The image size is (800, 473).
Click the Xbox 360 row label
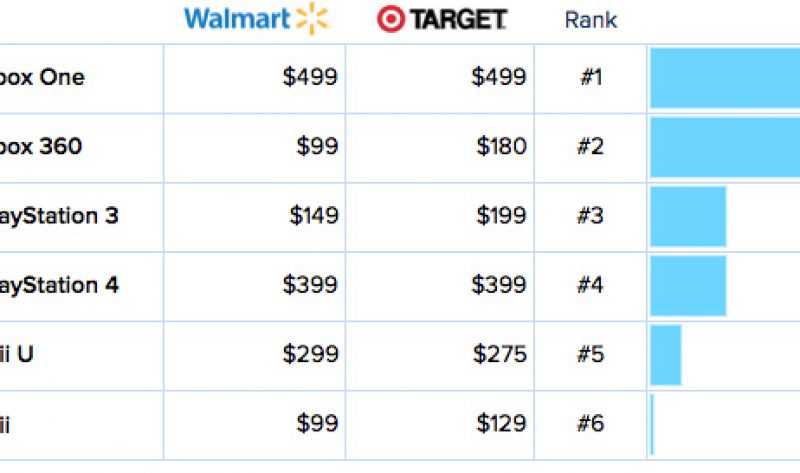(x=41, y=146)
